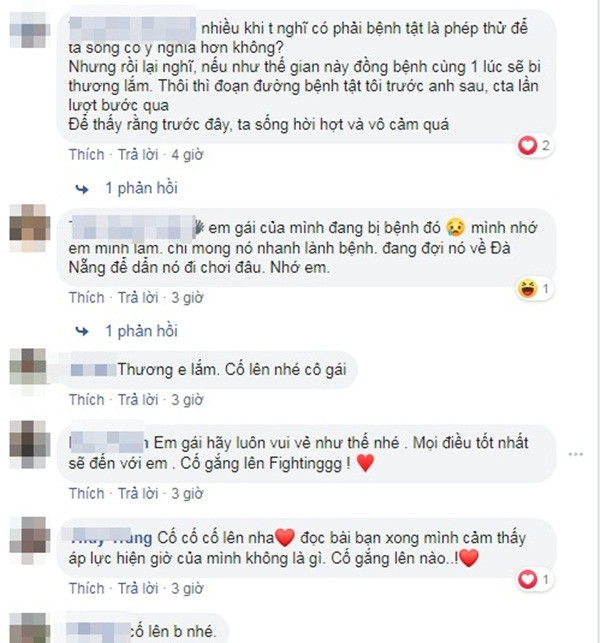
Task: Click Thích under Thương e lắm comment
Action: [87, 399]
